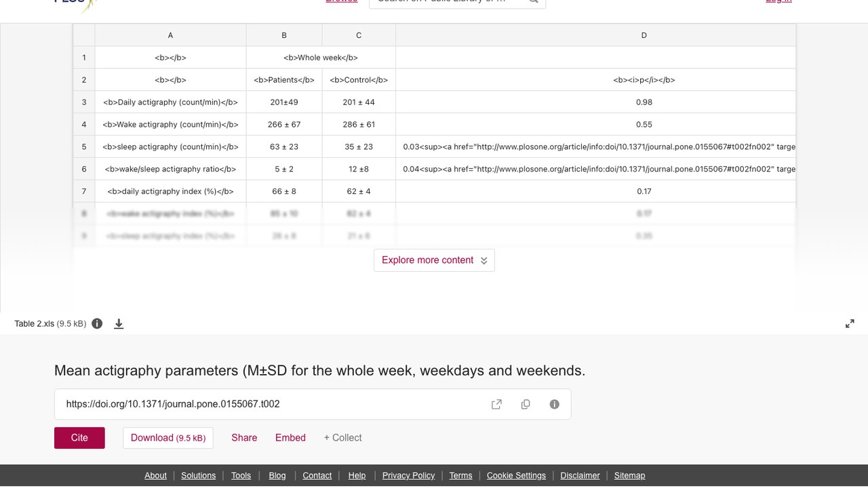This screenshot has width=868, height=488.
Task: Copy the DOI link icon
Action: point(526,404)
